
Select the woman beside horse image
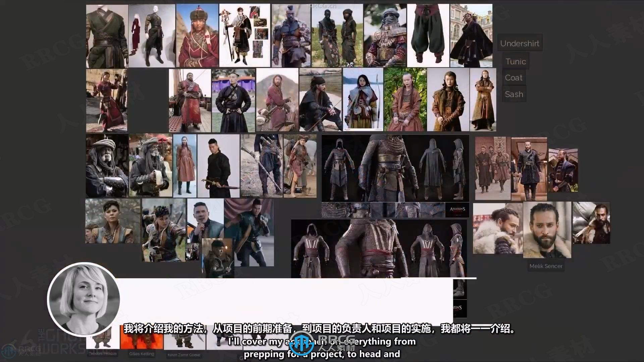(300, 166)
